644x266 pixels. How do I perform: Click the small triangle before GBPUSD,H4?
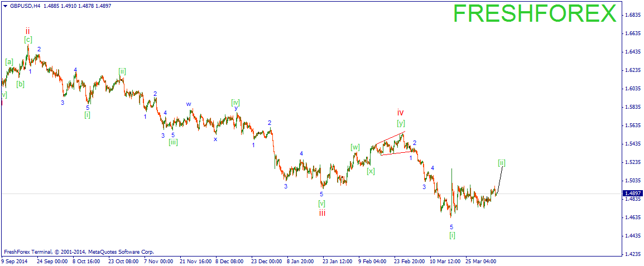[x=4, y=6]
